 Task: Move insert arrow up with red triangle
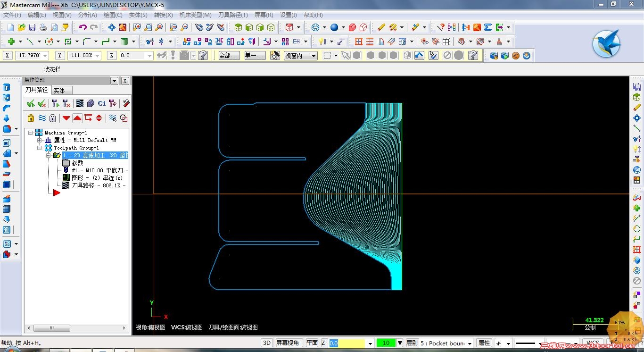click(x=77, y=118)
